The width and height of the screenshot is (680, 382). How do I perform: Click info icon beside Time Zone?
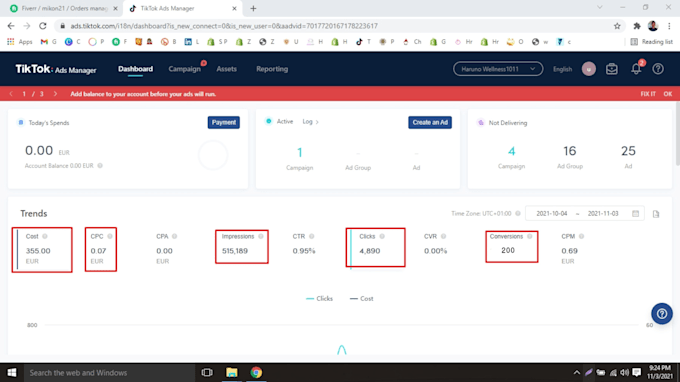[x=517, y=213]
